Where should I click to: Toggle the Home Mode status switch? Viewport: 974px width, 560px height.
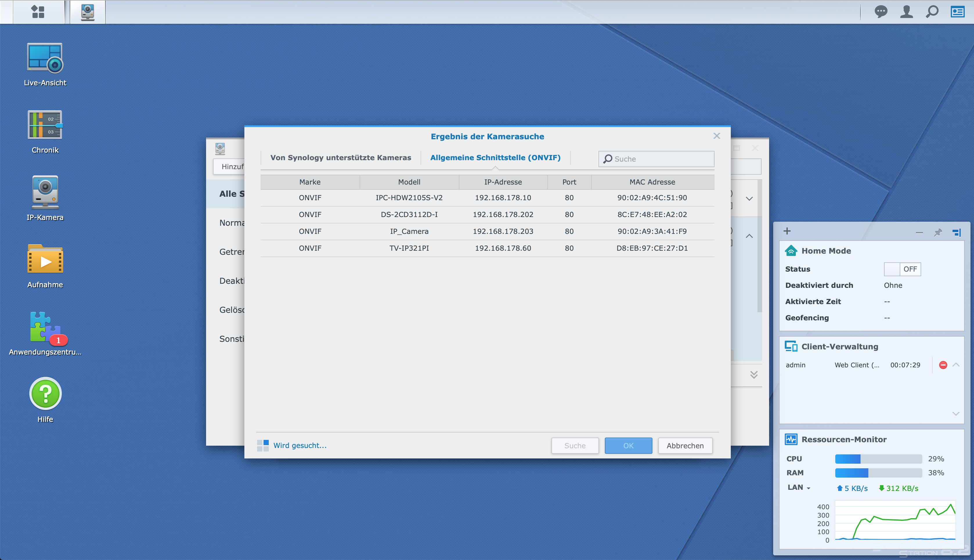tap(902, 269)
